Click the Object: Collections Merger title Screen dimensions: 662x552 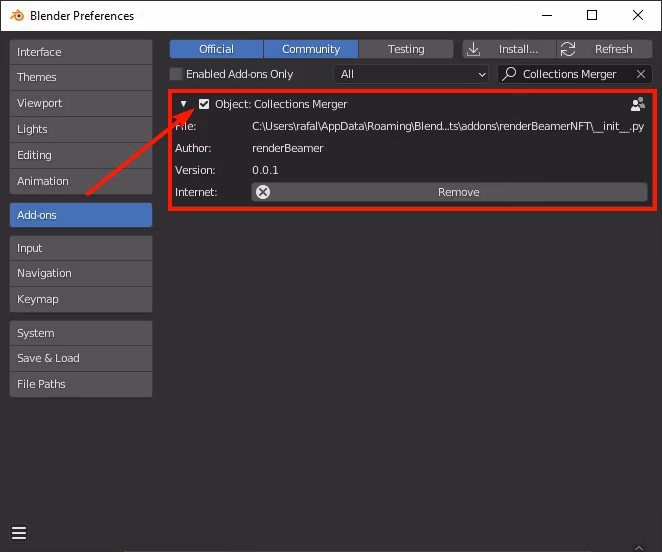281,104
